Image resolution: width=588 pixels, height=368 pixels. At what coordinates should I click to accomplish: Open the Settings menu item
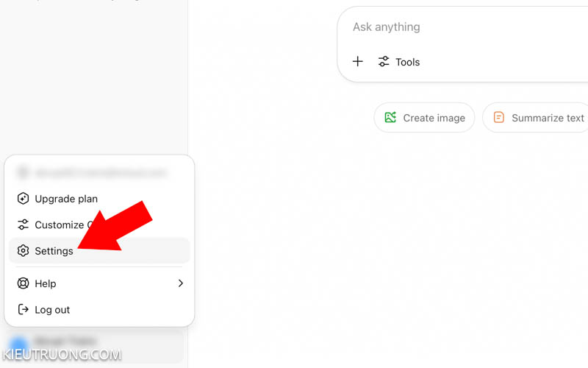(54, 251)
